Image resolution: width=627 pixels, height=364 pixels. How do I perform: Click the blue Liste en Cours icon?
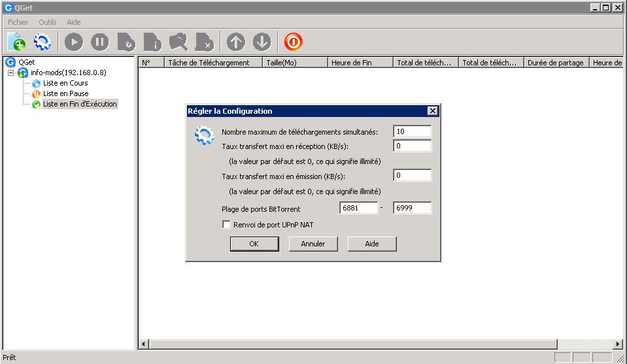(x=36, y=84)
